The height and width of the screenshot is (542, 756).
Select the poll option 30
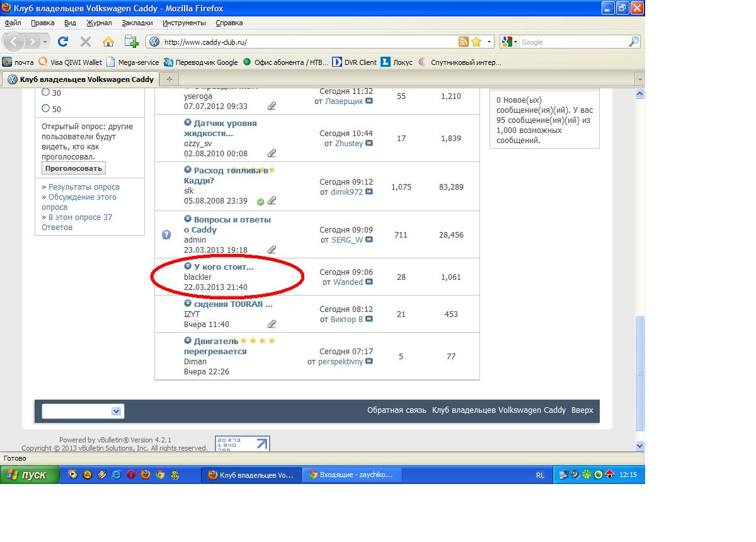click(x=45, y=92)
